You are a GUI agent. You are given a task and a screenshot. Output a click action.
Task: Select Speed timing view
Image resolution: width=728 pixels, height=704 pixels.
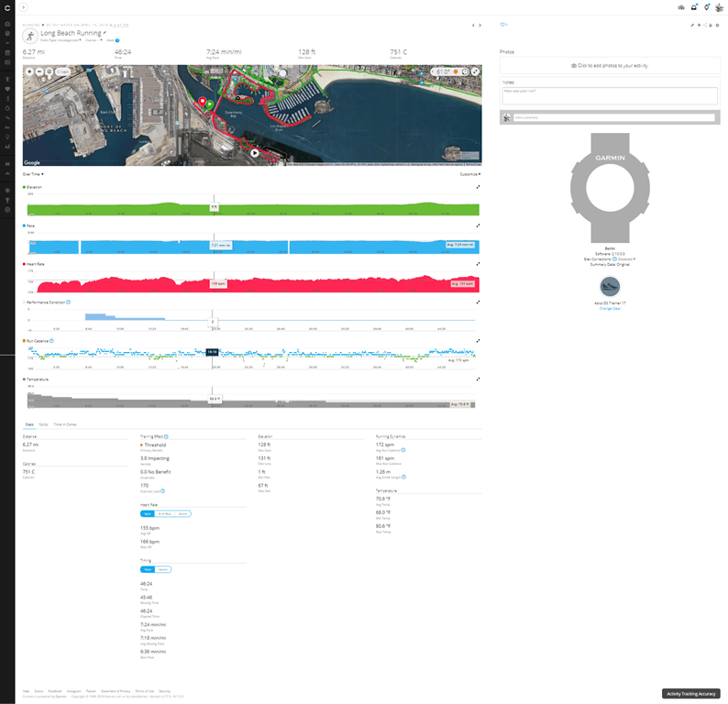pyautogui.click(x=163, y=569)
